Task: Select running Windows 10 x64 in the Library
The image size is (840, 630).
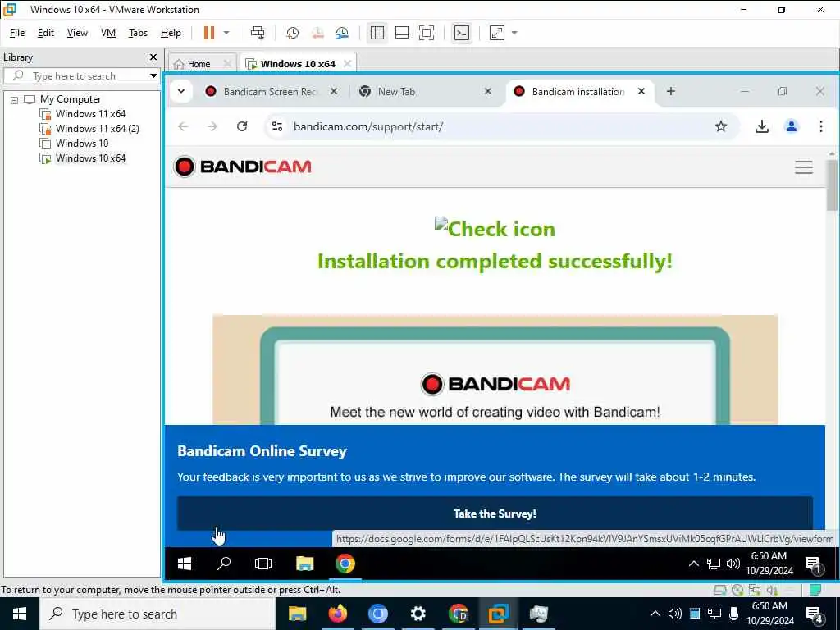Action: tap(90, 158)
